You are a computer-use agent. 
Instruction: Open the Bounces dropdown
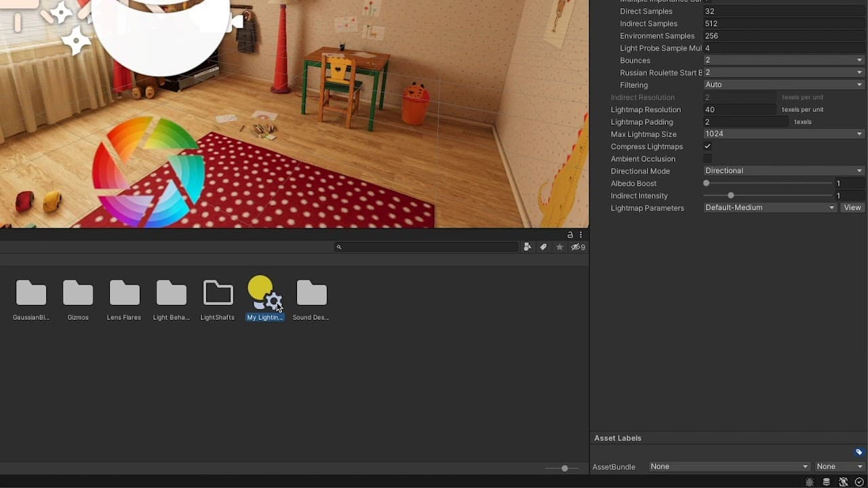(x=784, y=60)
